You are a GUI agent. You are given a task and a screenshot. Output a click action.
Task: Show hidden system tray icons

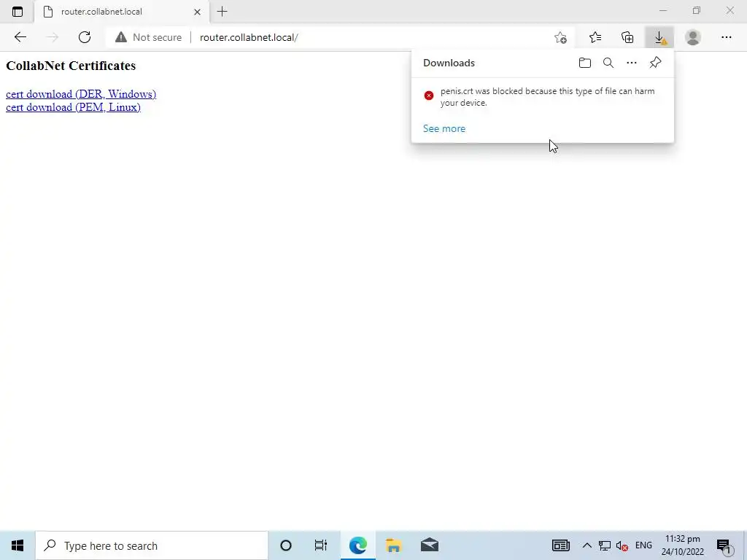(587, 545)
